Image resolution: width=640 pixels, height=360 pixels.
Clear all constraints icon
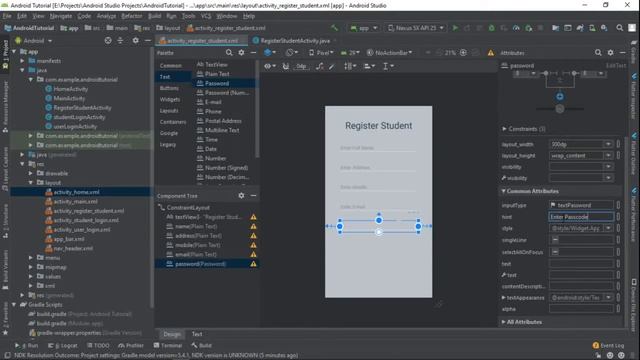tap(320, 66)
